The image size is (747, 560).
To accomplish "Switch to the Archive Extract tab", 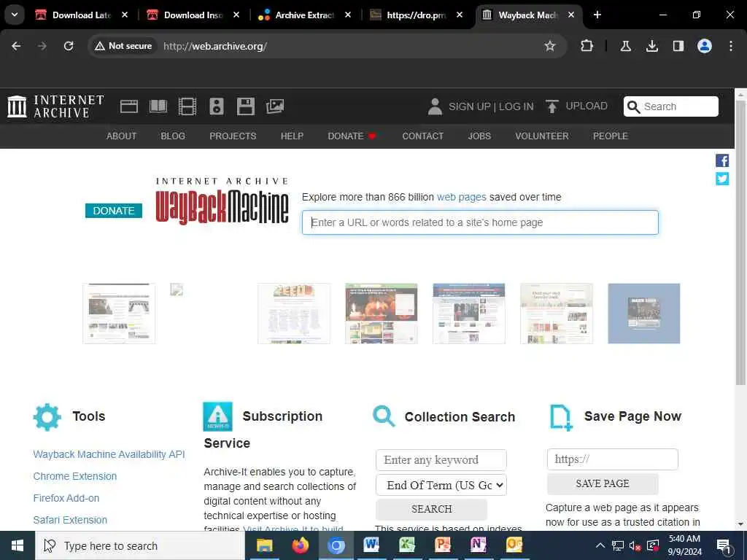I will point(305,15).
